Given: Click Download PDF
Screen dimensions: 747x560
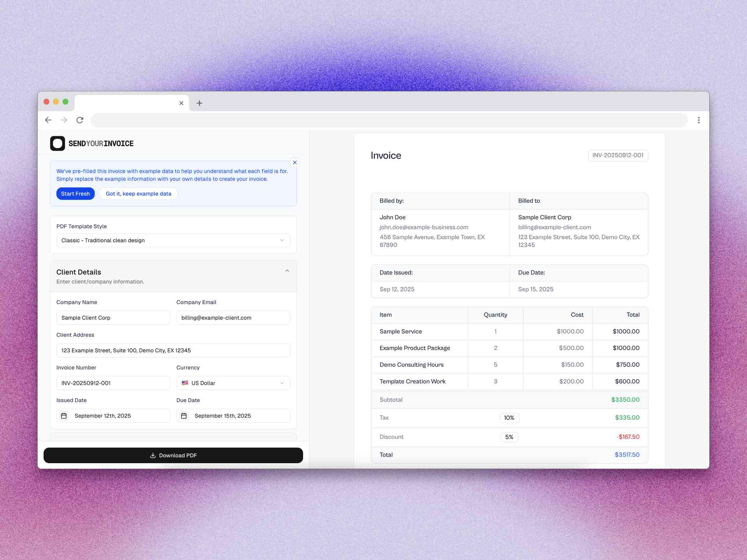Looking at the screenshot, I should click(173, 455).
